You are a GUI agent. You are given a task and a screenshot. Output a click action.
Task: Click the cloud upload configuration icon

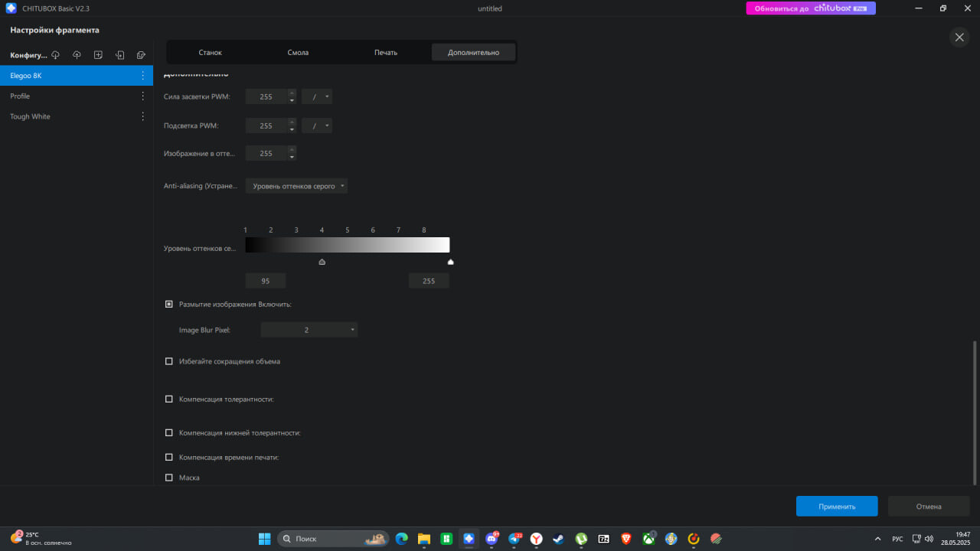coord(77,55)
